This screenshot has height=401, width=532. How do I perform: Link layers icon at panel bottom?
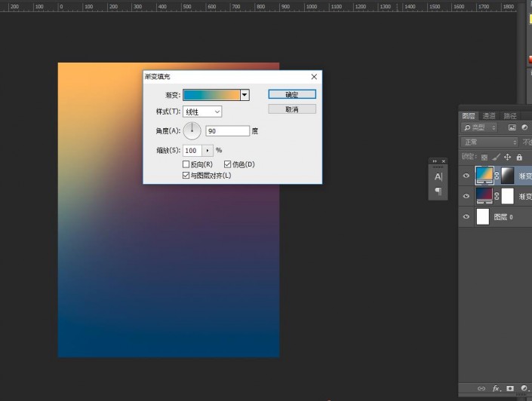(481, 388)
